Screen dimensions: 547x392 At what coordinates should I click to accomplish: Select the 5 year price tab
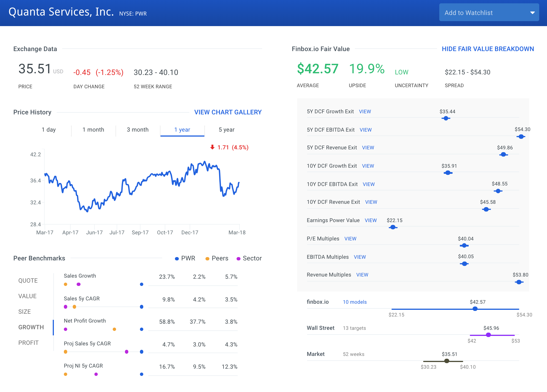tap(227, 130)
